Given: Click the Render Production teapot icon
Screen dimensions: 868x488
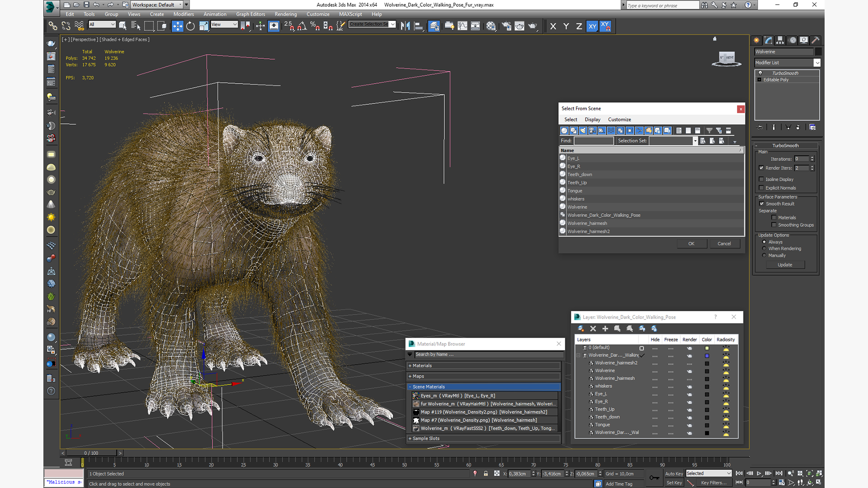Looking at the screenshot, I should coord(533,26).
